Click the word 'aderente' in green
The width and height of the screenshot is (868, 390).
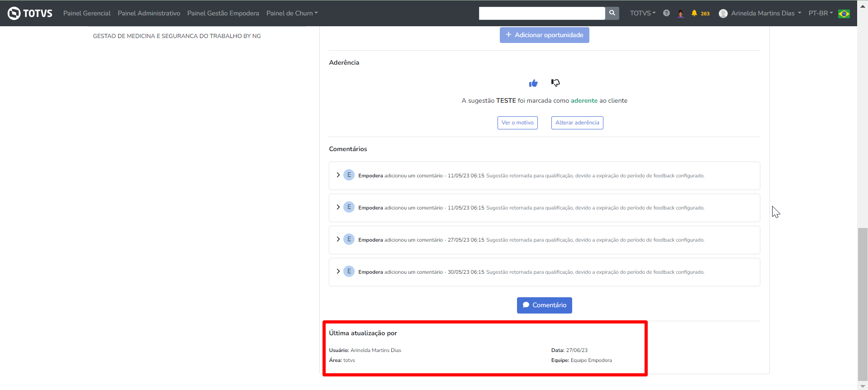(584, 100)
